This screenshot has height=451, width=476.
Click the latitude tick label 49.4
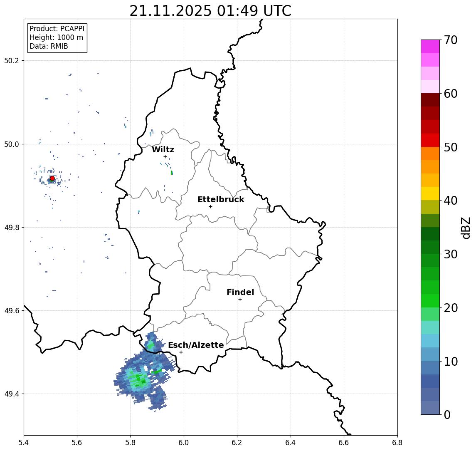pyautogui.click(x=12, y=394)
